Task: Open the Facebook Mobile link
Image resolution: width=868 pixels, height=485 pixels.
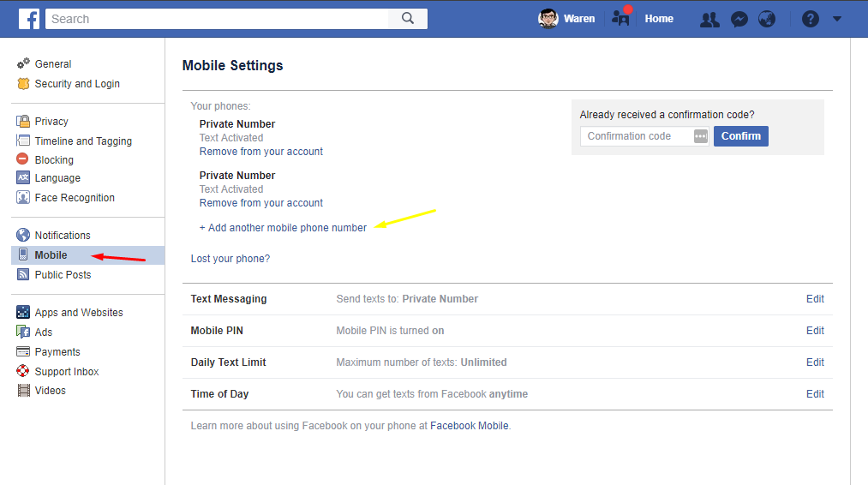Action: pos(470,426)
